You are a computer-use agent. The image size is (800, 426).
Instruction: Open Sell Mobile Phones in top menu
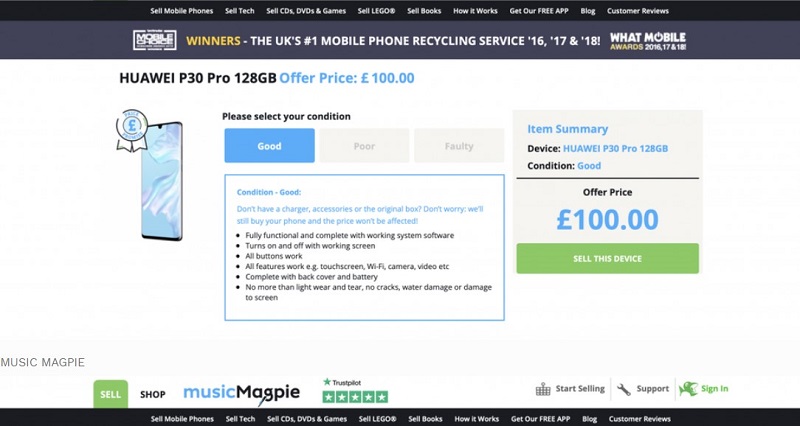point(181,11)
